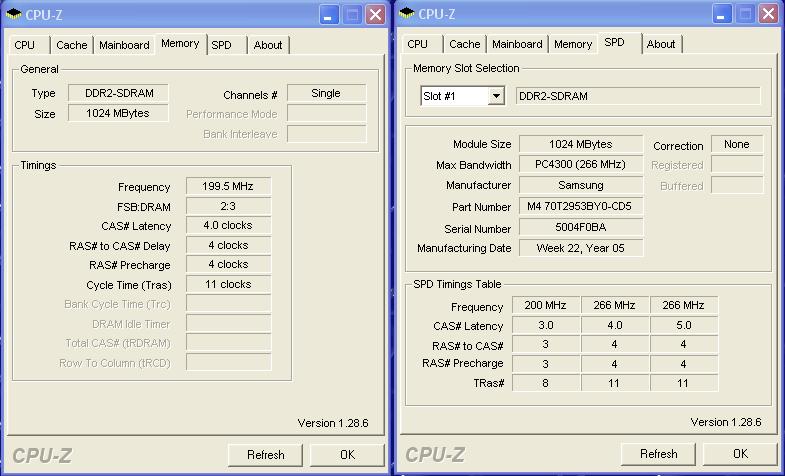The image size is (785, 476).
Task: Minimize the left CPU-Z Memory window
Action: [330, 14]
